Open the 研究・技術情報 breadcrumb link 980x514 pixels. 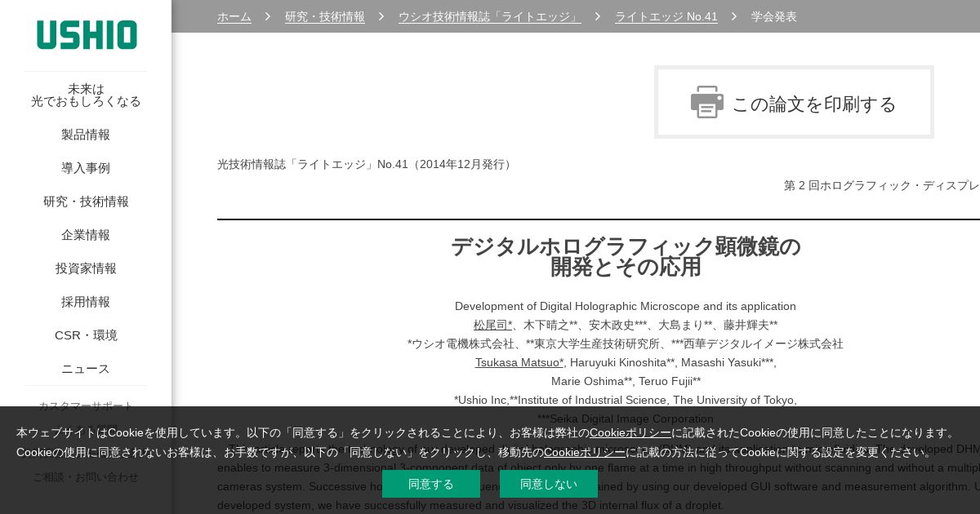pyautogui.click(x=325, y=16)
